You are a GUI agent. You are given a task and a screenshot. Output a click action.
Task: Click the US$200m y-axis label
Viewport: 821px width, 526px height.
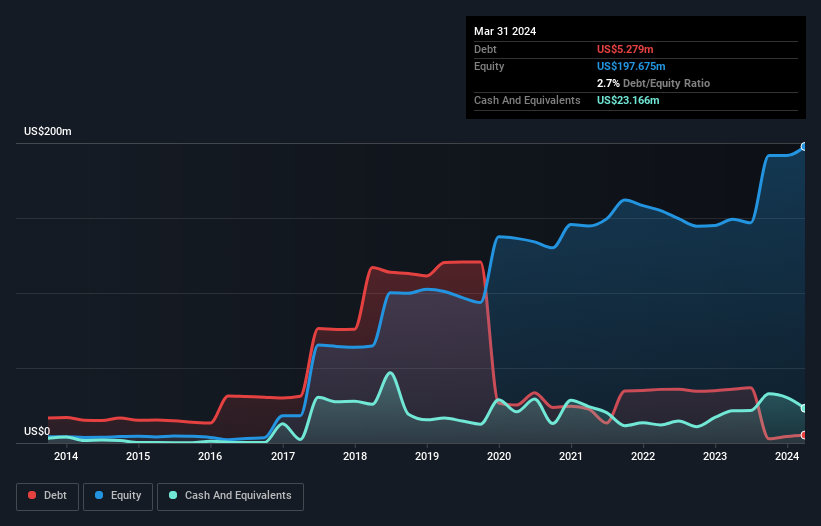tap(48, 131)
